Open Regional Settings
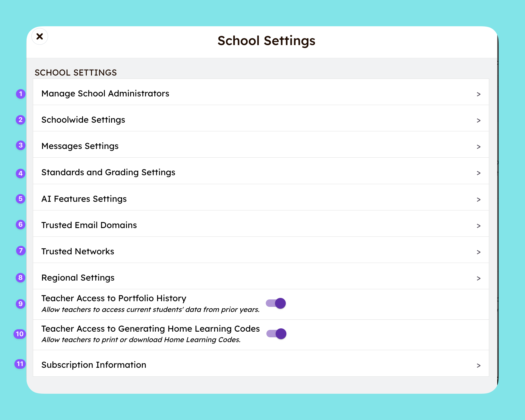 78,277
